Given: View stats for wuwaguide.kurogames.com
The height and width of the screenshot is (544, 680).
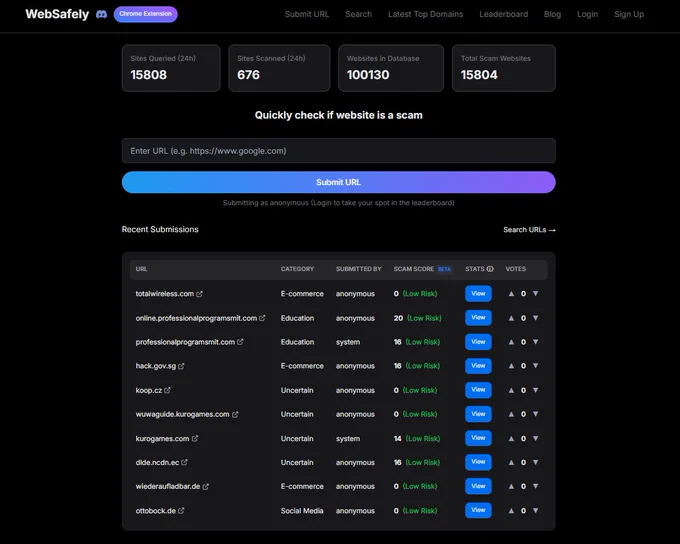Looking at the screenshot, I should pos(478,414).
